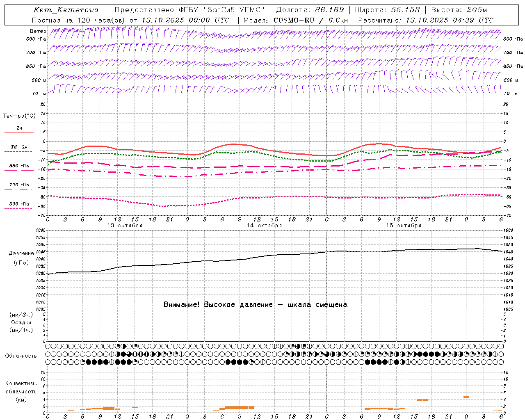The width and height of the screenshot is (525, 420).
Task: Click the 10 м wind level label at left
Action: (39, 94)
